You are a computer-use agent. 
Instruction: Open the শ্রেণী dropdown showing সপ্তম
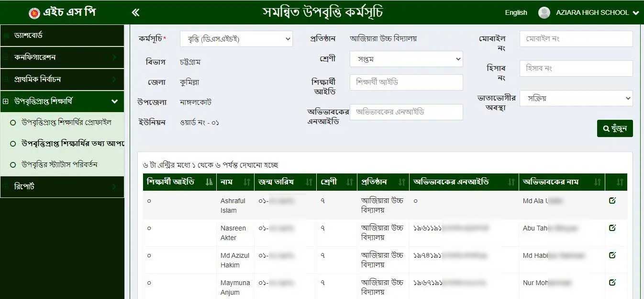pos(406,59)
